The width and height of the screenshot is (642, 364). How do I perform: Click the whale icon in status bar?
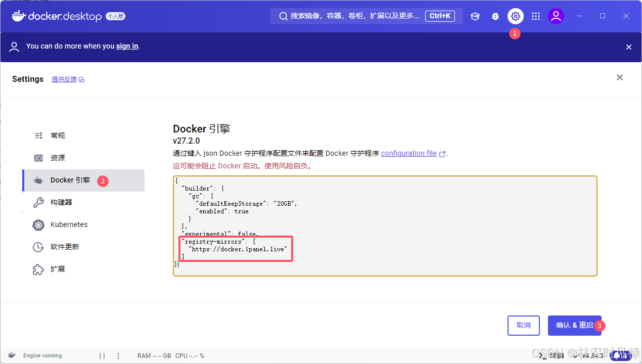tap(12, 355)
